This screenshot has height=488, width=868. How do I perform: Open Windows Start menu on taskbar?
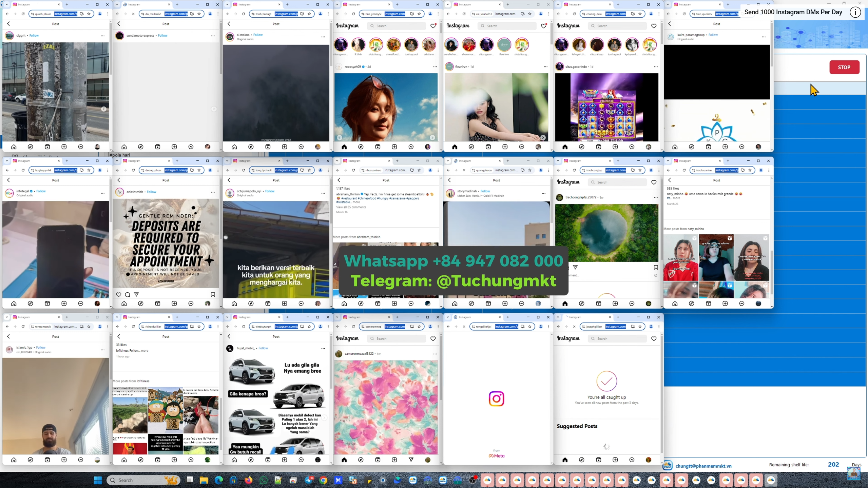pyautogui.click(x=98, y=480)
